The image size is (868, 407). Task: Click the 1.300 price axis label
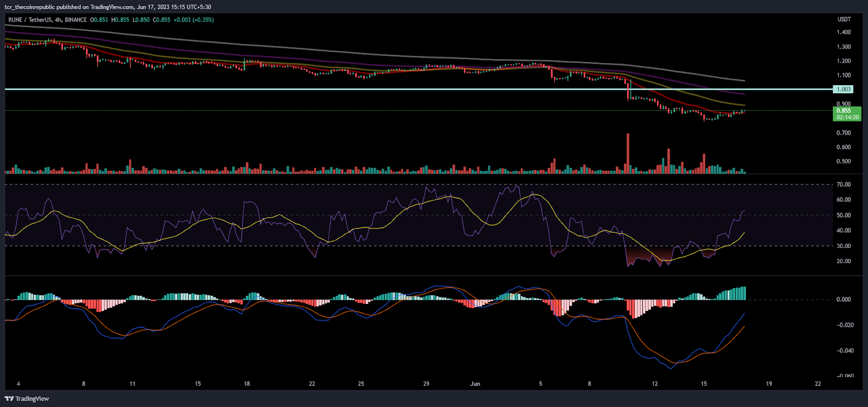844,47
